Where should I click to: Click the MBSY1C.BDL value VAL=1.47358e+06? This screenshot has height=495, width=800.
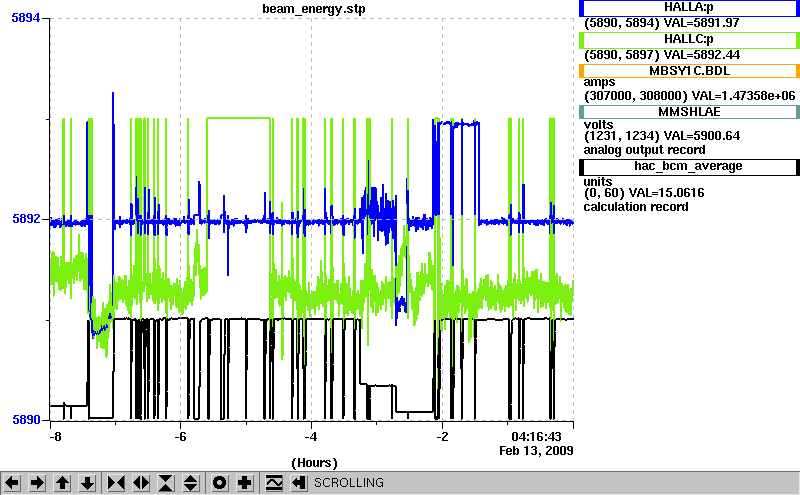(743, 95)
